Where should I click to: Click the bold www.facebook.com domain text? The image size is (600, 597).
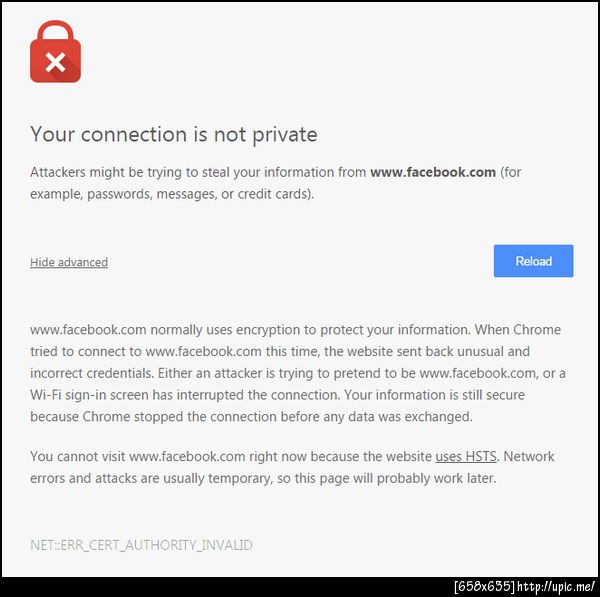pyautogui.click(x=433, y=172)
